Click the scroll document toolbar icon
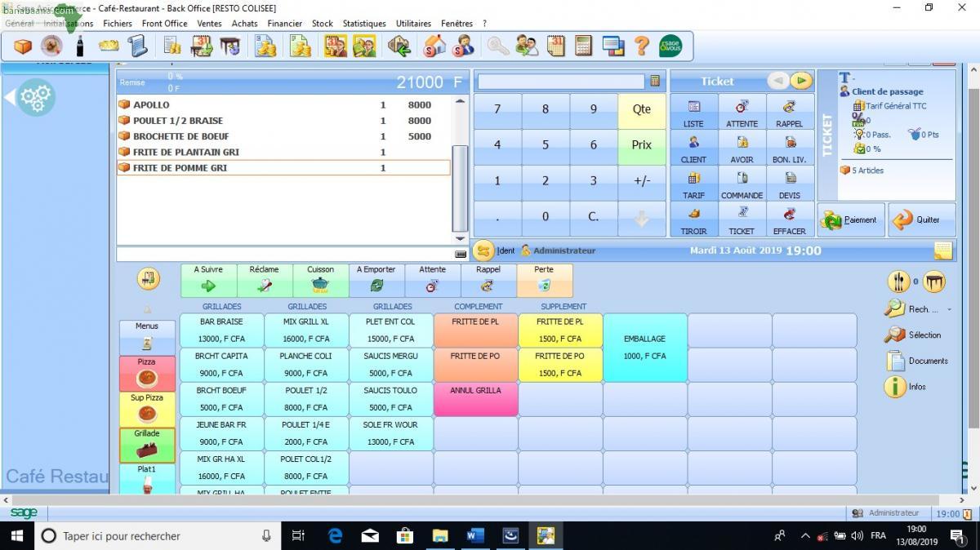Image resolution: width=980 pixels, height=550 pixels. (x=137, y=47)
